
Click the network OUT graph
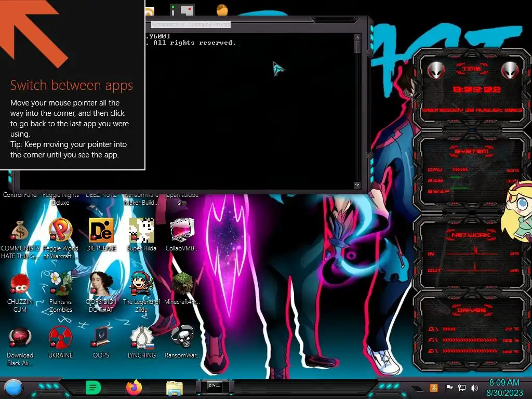pos(472,269)
